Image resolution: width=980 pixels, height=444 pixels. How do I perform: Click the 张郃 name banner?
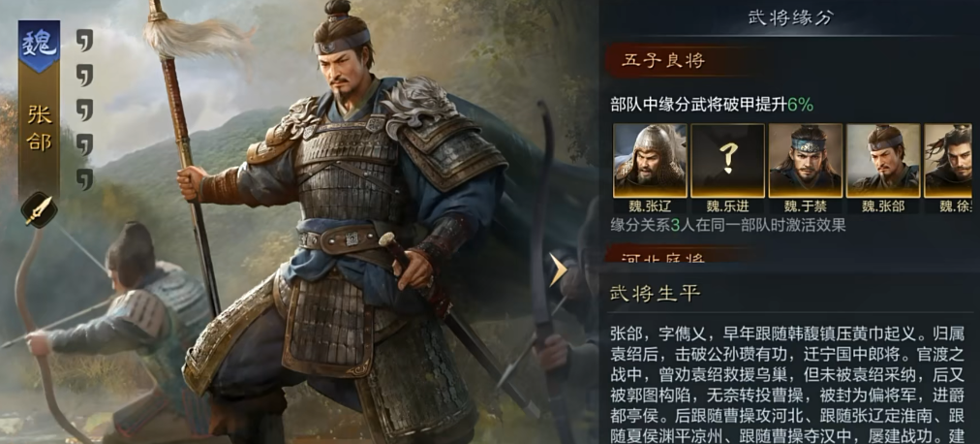click(x=39, y=129)
